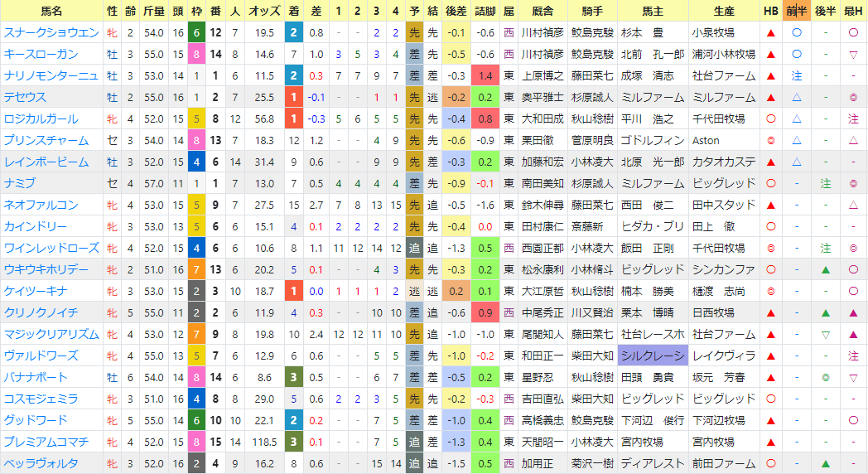Select the HB column header
The height and width of the screenshot is (474, 868).
[x=770, y=11]
